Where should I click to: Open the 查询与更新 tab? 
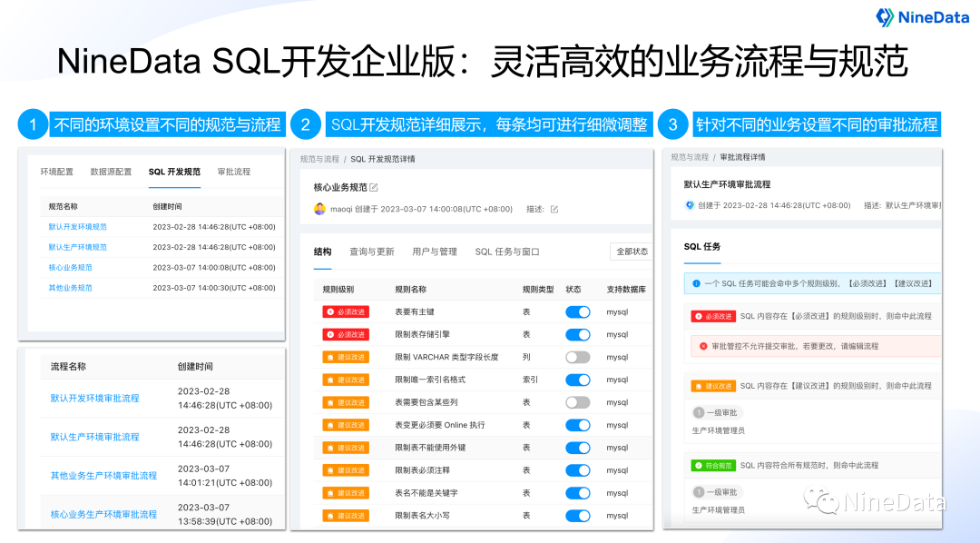coord(371,252)
